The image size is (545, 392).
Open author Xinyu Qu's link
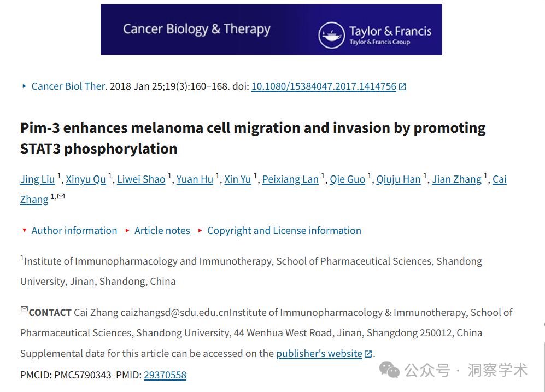point(86,179)
